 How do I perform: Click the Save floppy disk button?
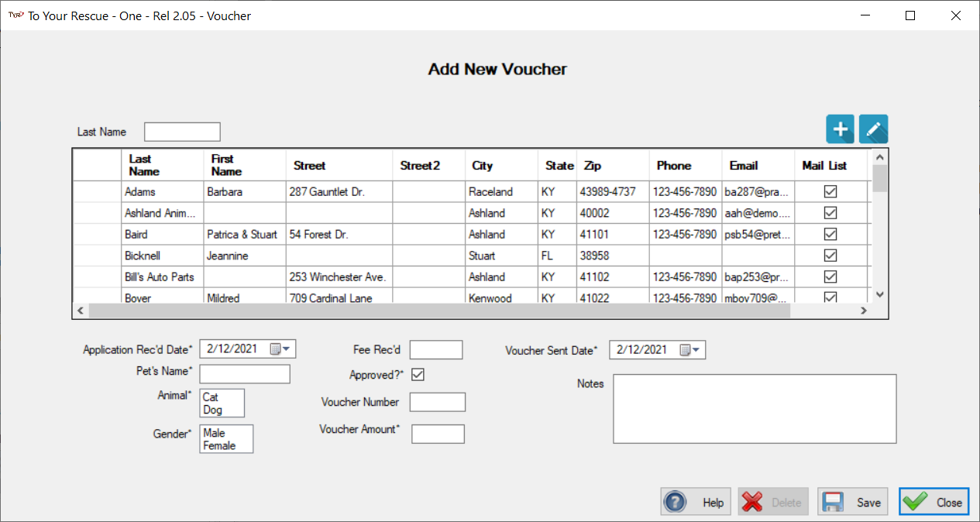(853, 502)
